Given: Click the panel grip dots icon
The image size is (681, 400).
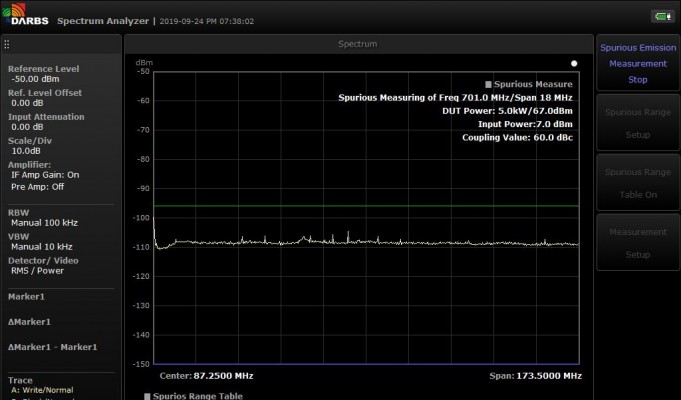Looking at the screenshot, I should coord(7,44).
